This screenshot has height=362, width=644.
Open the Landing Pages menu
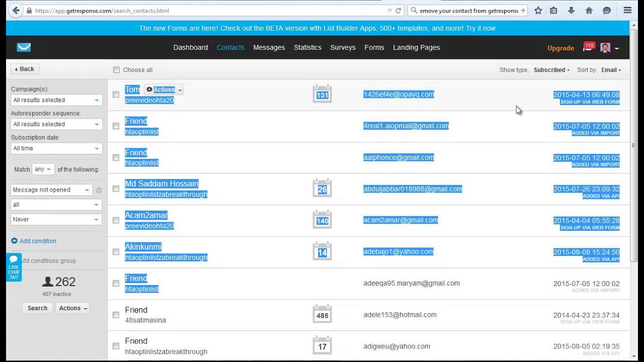coord(417,47)
